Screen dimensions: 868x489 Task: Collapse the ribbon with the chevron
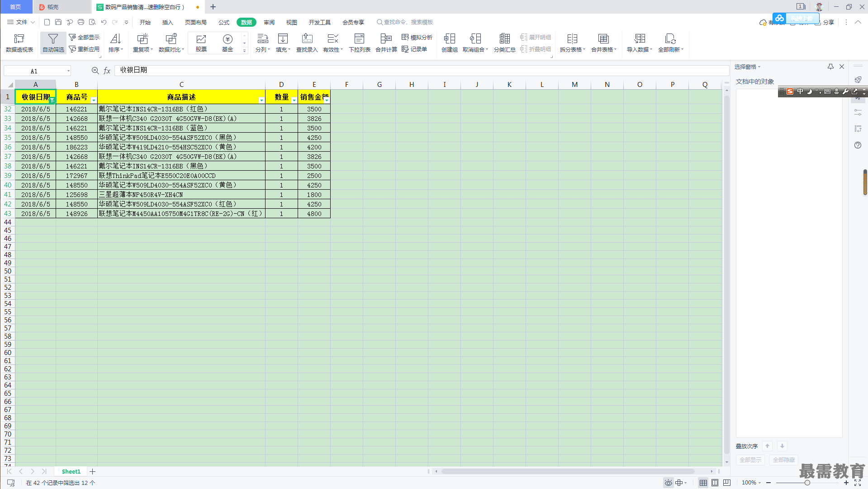click(x=858, y=22)
